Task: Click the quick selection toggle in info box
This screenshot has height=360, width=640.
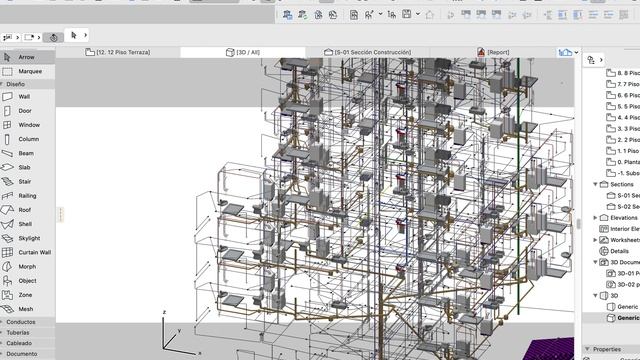Action: (x=53, y=37)
